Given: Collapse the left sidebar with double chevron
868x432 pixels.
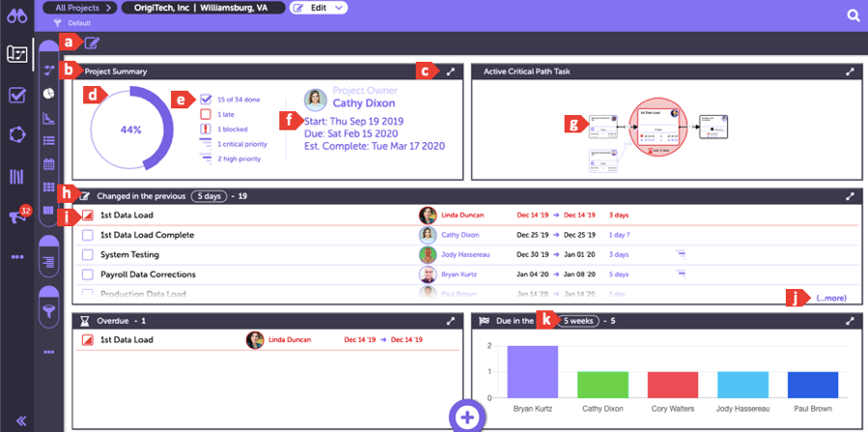Looking at the screenshot, I should (16, 419).
